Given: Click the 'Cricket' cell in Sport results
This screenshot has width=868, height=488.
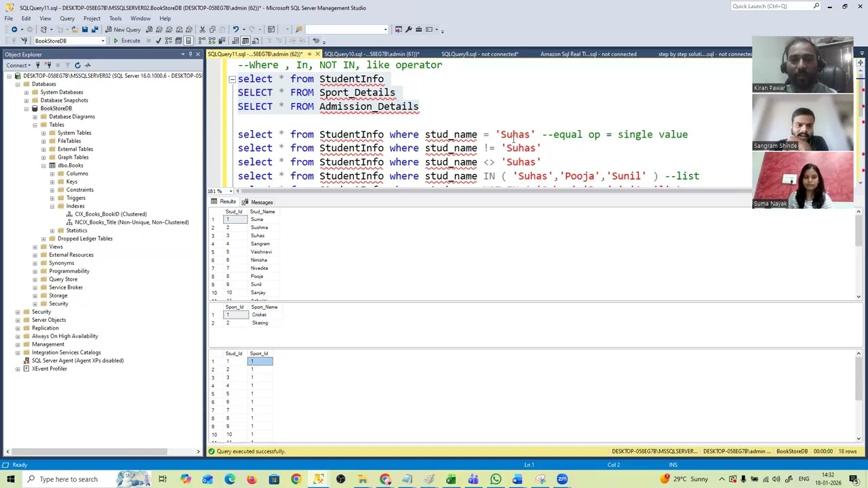Looking at the screenshot, I should click(264, 315).
